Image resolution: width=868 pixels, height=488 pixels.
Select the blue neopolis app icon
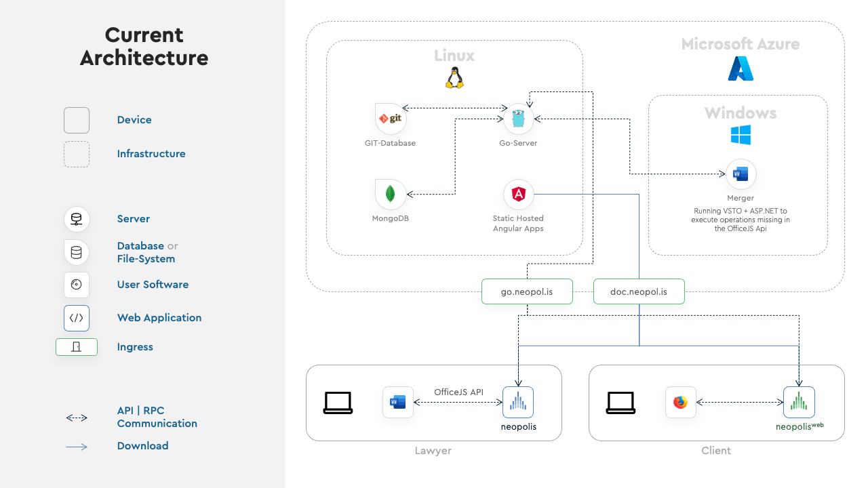518,402
